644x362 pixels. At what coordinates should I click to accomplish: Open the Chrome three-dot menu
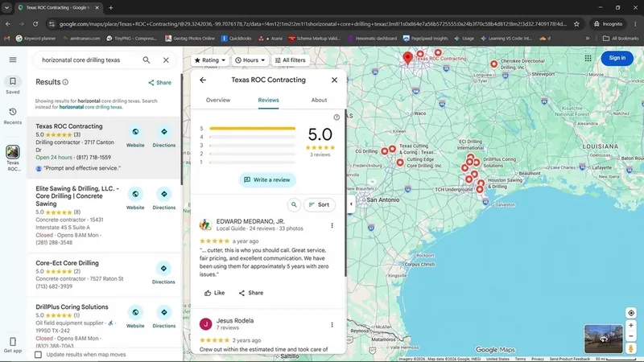(635, 24)
